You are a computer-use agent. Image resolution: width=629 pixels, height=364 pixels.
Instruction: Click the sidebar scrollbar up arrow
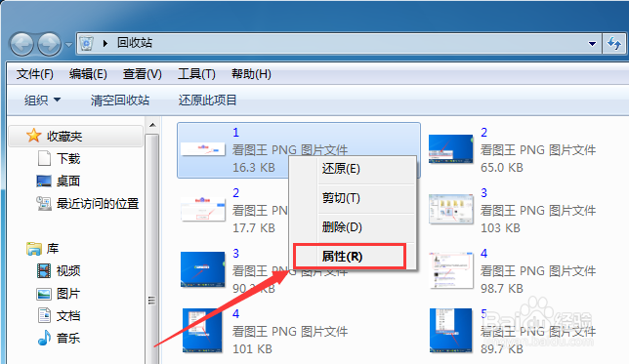pyautogui.click(x=152, y=125)
